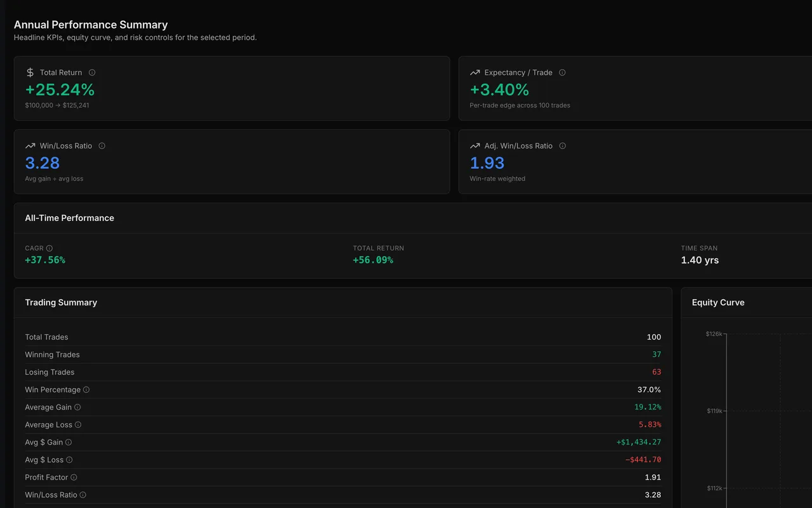This screenshot has height=508, width=812.
Task: Click the "Per-trade edge across 100 trades" caption
Action: [x=520, y=105]
